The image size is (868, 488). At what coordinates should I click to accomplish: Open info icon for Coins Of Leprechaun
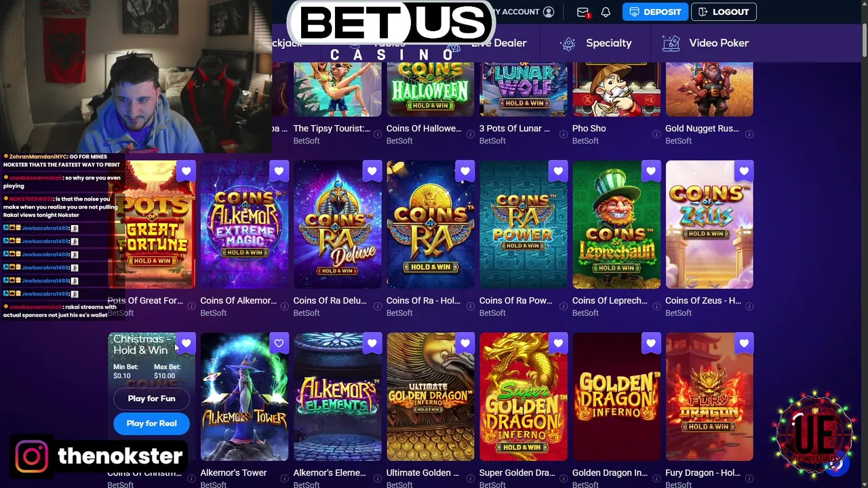tap(656, 306)
